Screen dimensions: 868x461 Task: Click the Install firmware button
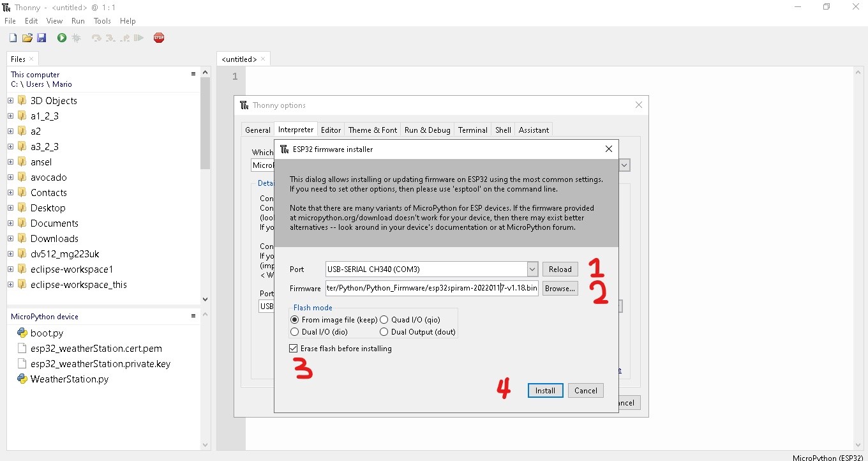tap(546, 390)
